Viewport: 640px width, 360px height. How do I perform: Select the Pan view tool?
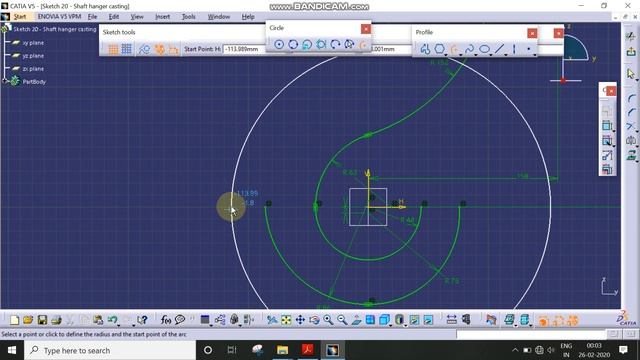[300, 320]
